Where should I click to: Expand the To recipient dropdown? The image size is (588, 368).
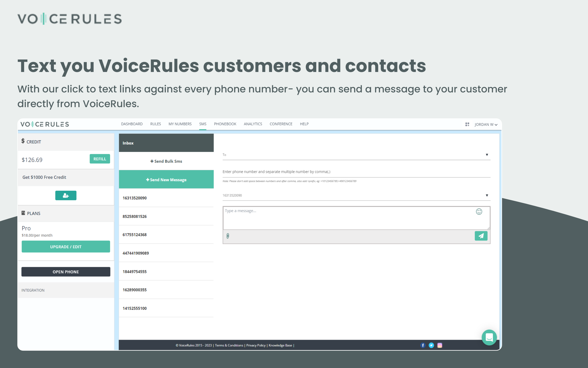tap(356, 155)
